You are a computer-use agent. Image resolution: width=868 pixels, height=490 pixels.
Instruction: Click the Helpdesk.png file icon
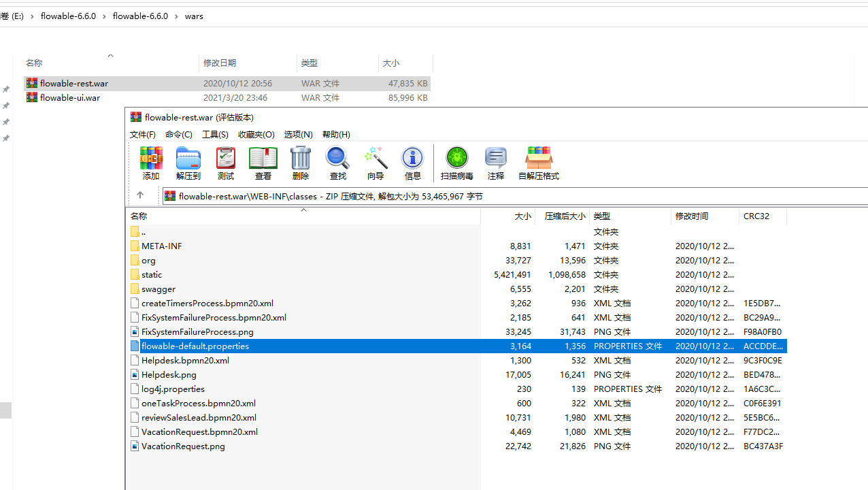tap(135, 374)
